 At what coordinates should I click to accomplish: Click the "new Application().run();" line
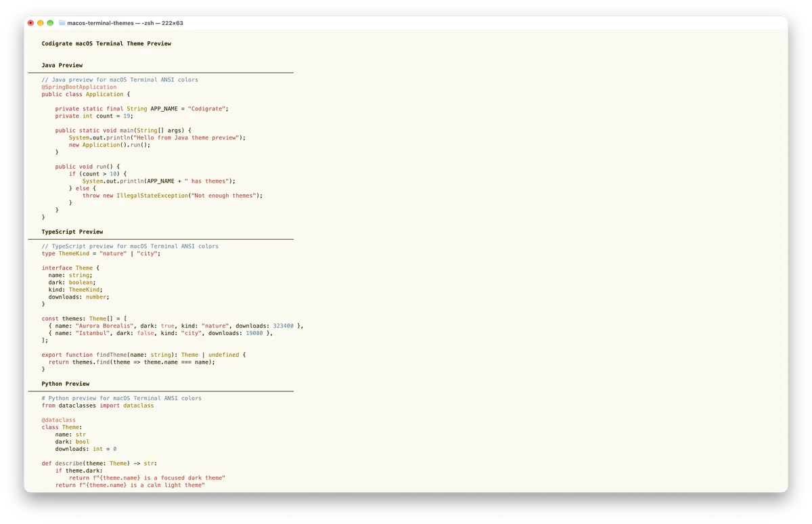110,145
